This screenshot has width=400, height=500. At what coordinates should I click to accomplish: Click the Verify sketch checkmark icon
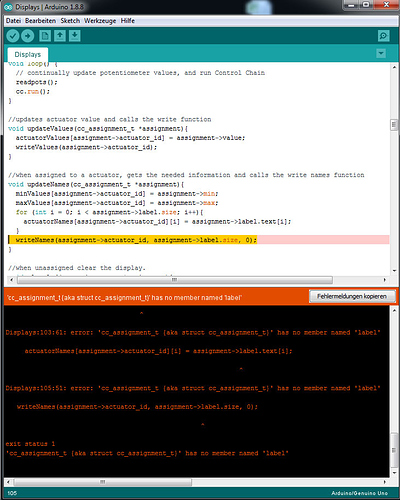click(13, 36)
